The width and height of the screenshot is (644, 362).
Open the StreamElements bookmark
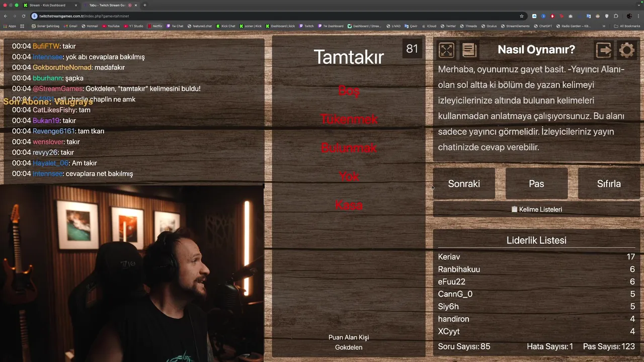click(x=515, y=26)
